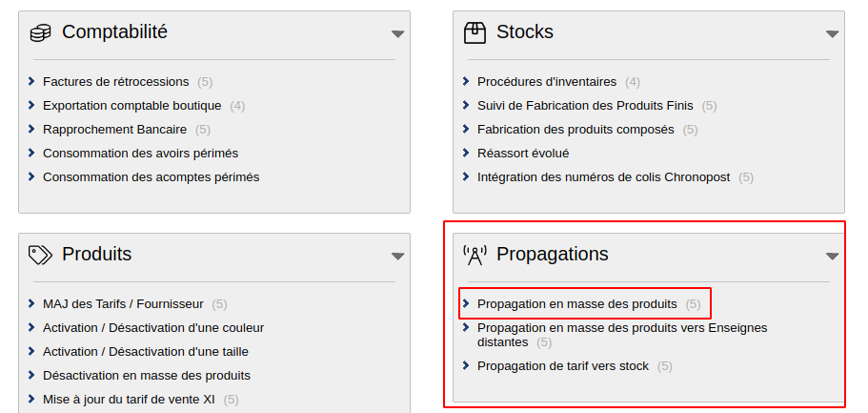This screenshot has width=868, height=413.
Task: Click the Comptabilité coins icon
Action: point(40,33)
